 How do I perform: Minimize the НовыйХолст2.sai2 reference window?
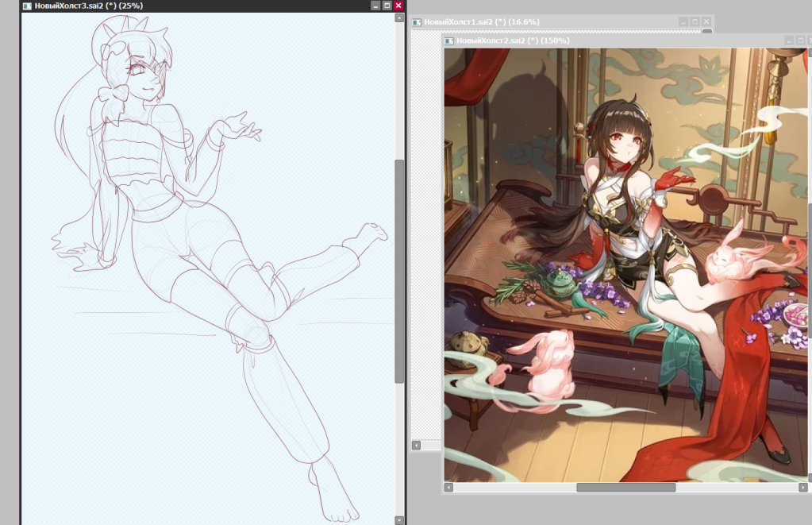pyautogui.click(x=789, y=41)
